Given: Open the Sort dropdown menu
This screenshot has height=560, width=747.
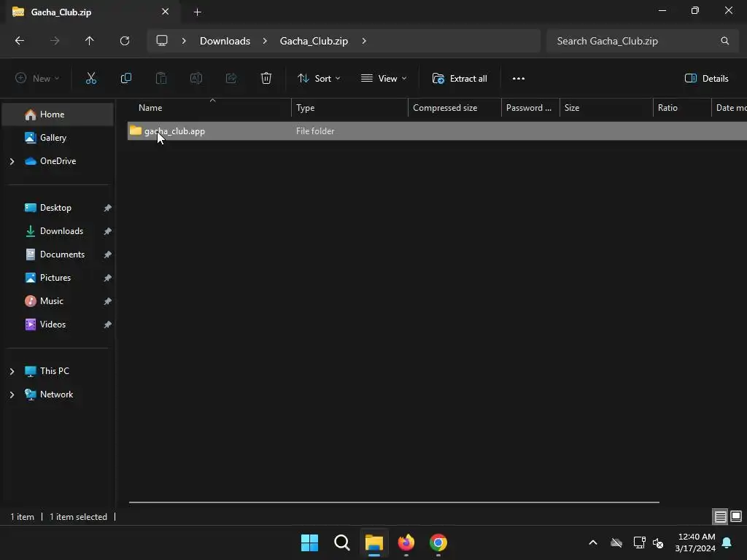Looking at the screenshot, I should (x=319, y=79).
